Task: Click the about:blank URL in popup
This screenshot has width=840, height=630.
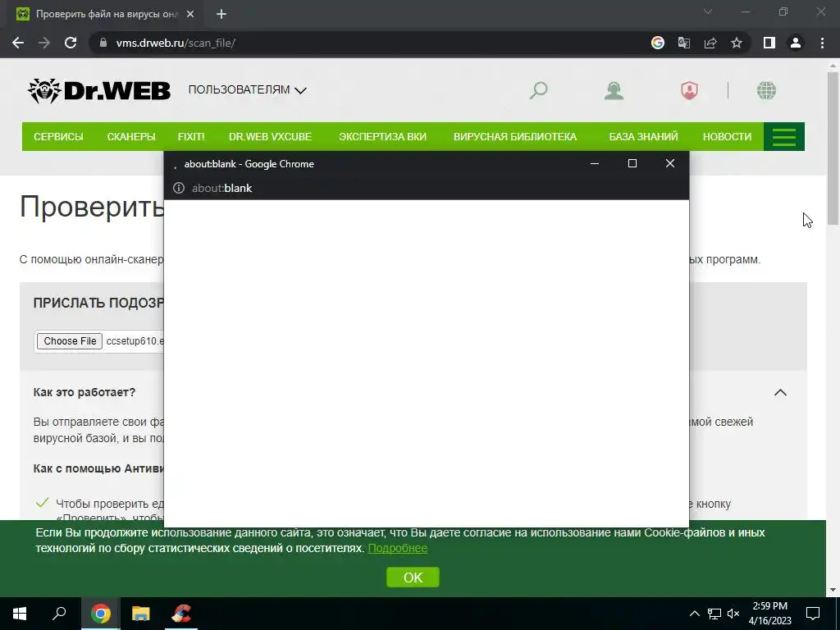Action: (221, 188)
